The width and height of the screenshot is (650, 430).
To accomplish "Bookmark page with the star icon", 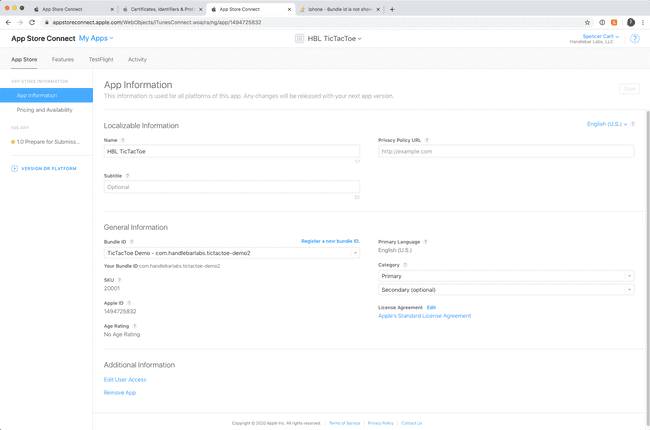I will pos(587,22).
